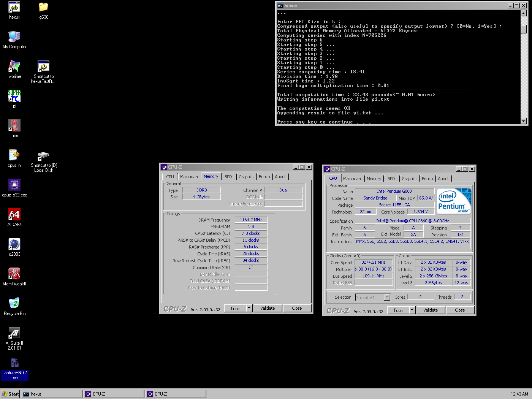The image size is (532, 399).
Task: Open SPD tab in Memory window
Action: [228, 177]
